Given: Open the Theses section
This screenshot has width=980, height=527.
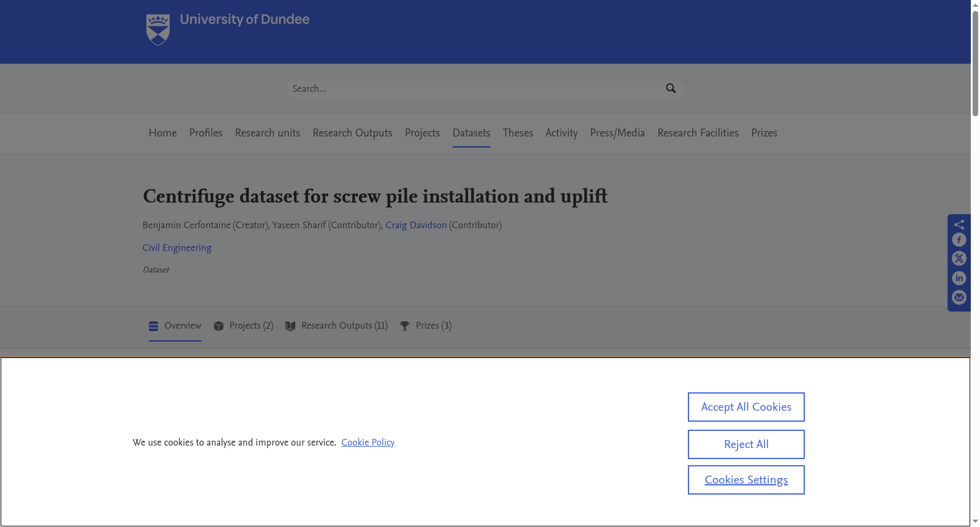Looking at the screenshot, I should [x=518, y=133].
